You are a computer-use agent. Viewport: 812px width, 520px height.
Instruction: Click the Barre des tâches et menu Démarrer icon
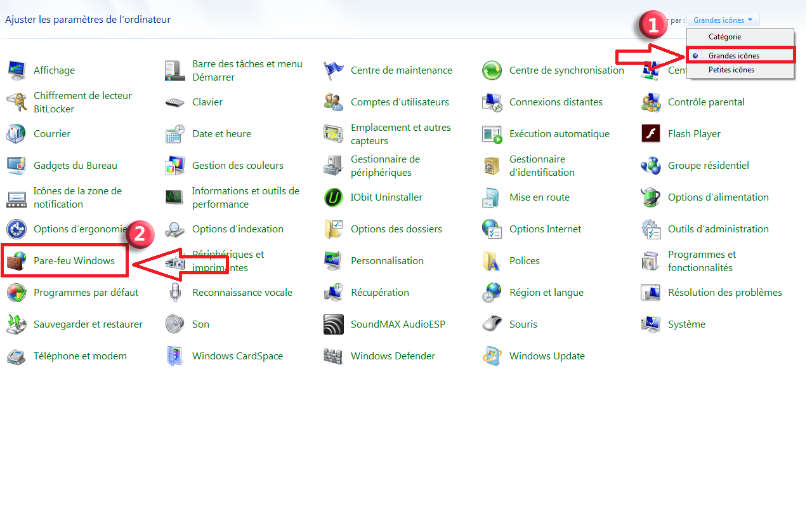tap(174, 70)
